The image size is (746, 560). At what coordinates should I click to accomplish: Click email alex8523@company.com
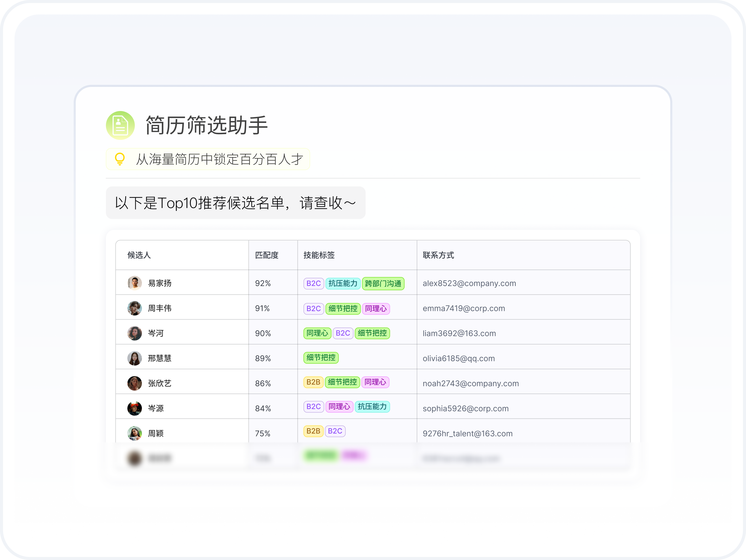tap(469, 283)
